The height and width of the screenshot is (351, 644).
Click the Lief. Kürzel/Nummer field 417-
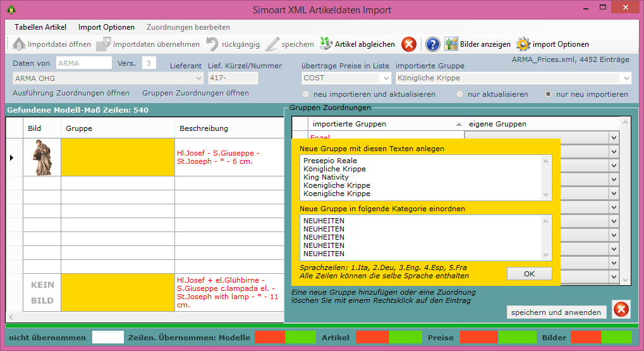pos(233,78)
